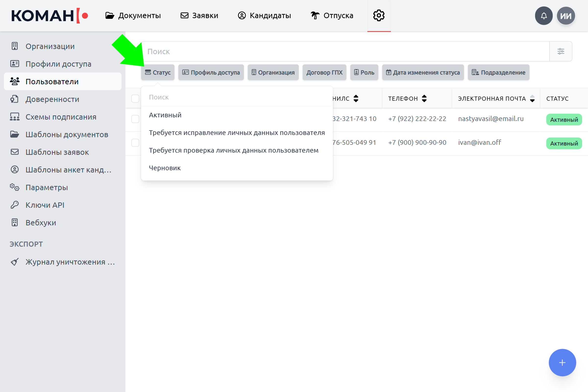Sort the table by ТЕЛЕФОН column arrows
The image size is (588, 392).
tap(424, 98)
